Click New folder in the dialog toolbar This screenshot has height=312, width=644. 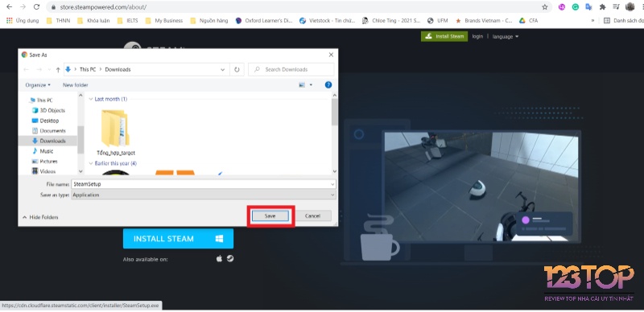(x=75, y=85)
